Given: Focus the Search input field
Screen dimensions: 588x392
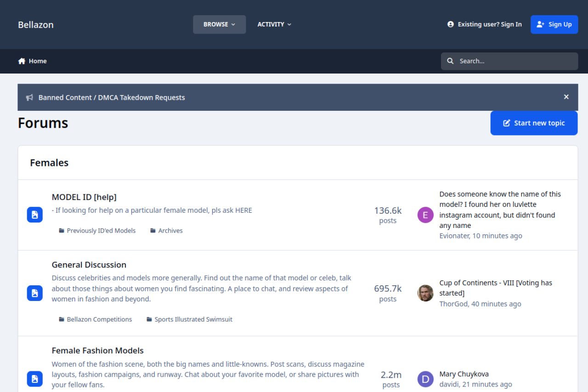Looking at the screenshot, I should pyautogui.click(x=514, y=61).
